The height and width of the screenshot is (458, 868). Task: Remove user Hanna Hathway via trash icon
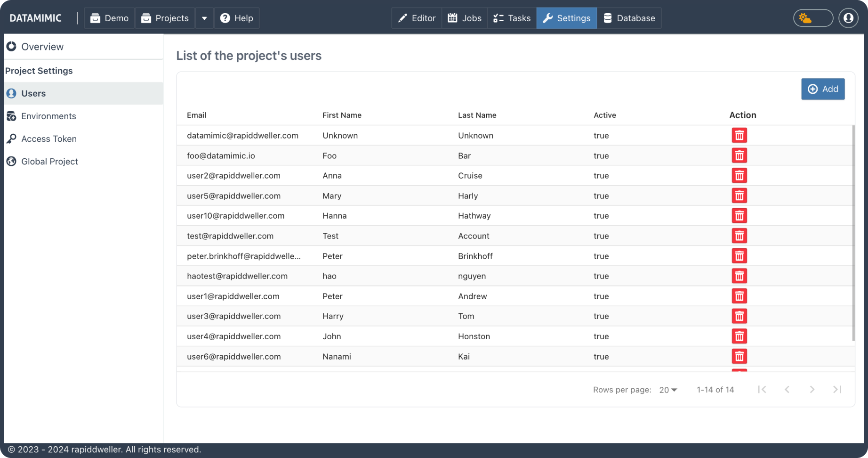point(739,216)
